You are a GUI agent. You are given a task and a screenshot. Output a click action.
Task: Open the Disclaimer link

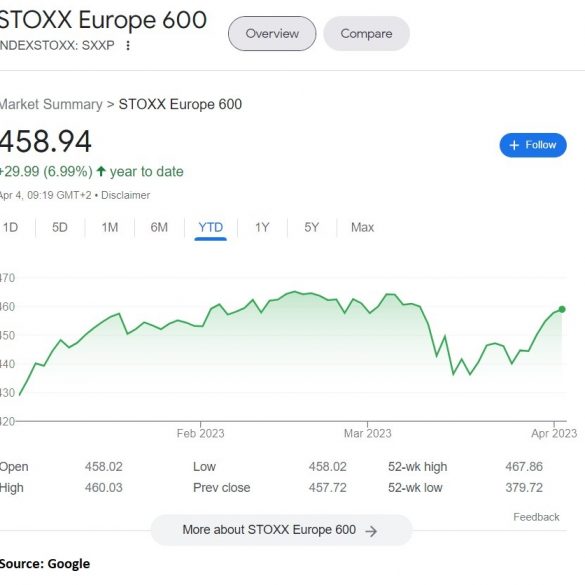[x=125, y=195]
